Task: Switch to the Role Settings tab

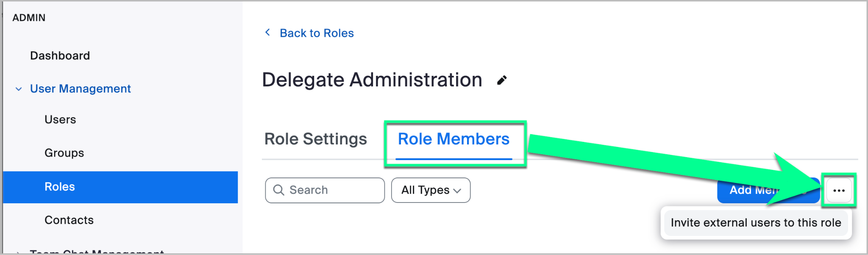Action: [315, 139]
